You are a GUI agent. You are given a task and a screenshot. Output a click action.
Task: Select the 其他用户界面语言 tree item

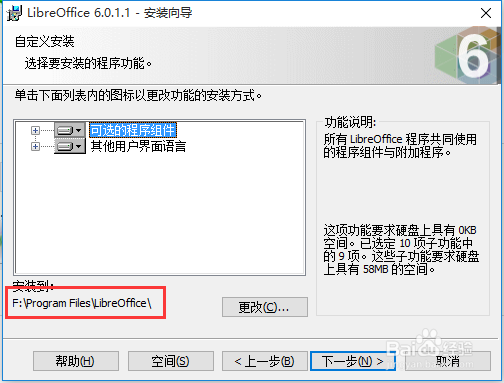tap(138, 146)
